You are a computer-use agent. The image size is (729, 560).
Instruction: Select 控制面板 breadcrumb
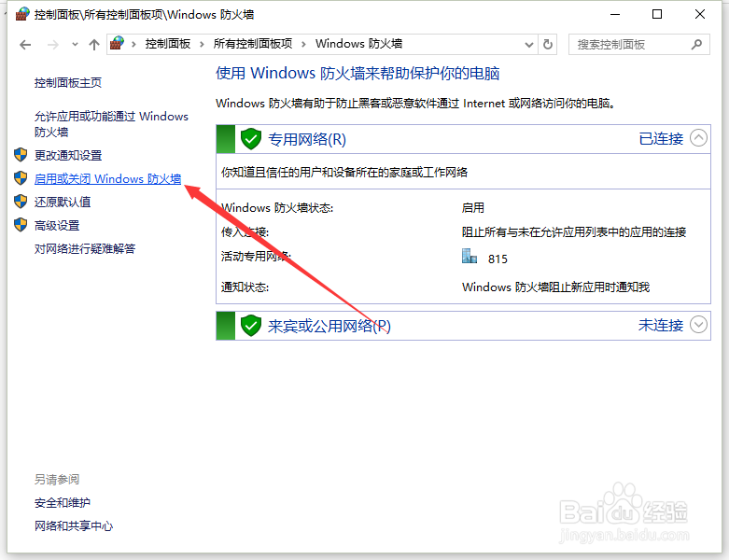[x=168, y=44]
